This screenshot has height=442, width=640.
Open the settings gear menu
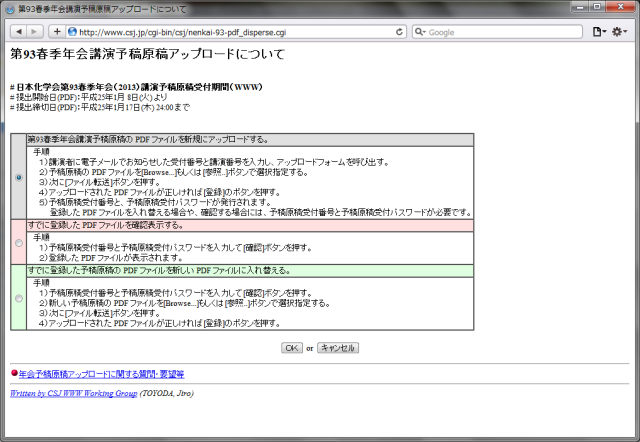click(619, 31)
